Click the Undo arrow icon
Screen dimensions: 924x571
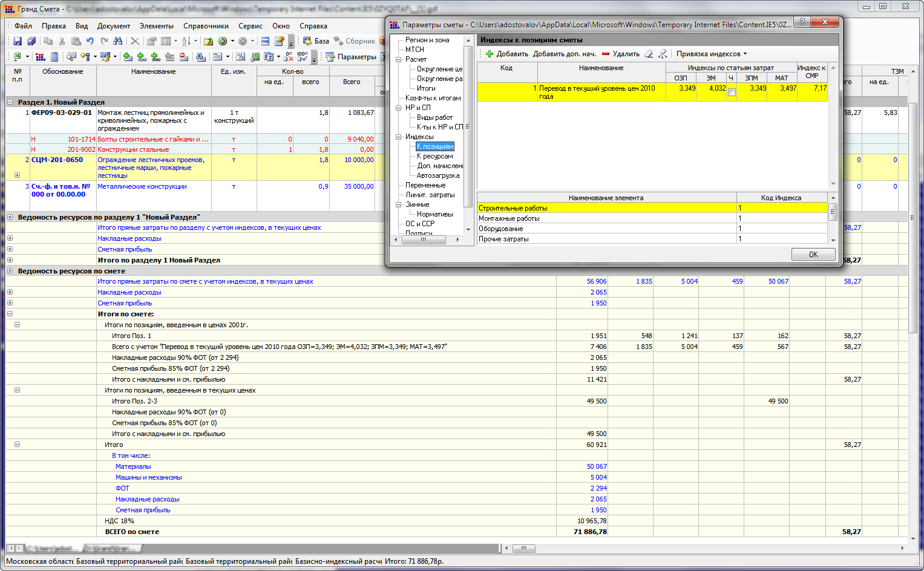(x=90, y=41)
